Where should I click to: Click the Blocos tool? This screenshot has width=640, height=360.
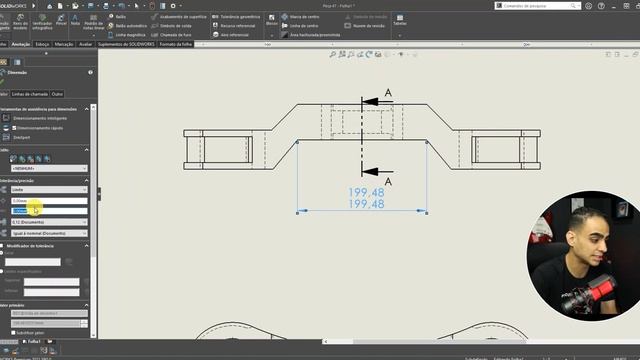pos(271,20)
